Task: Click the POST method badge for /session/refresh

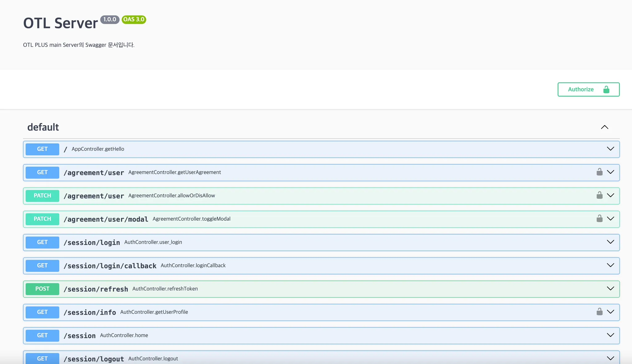Action: (x=42, y=289)
